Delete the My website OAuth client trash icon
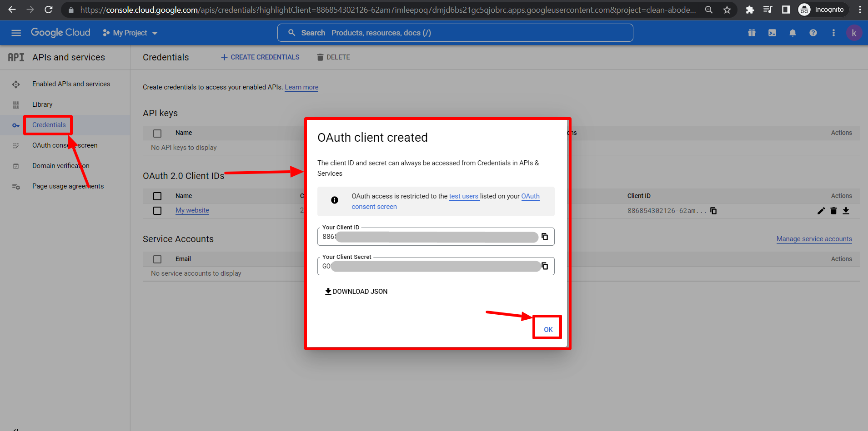The image size is (868, 431). 833,211
